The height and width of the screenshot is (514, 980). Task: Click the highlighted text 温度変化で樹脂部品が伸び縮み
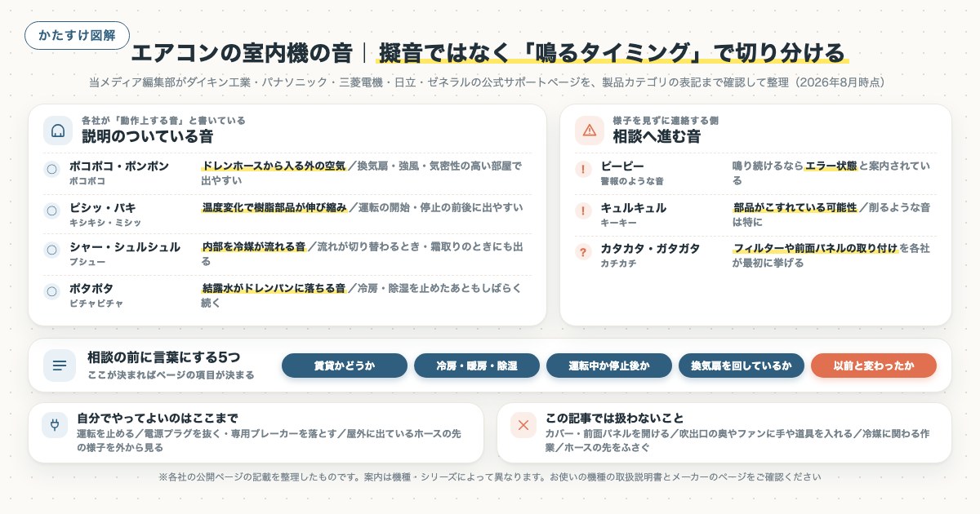[275, 207]
